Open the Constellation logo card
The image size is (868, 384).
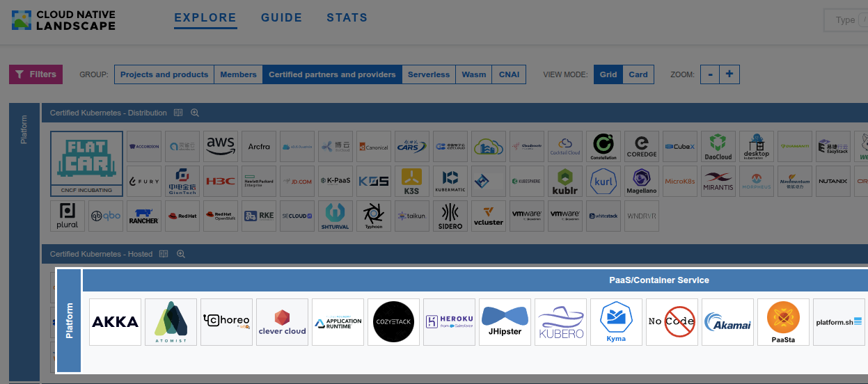(603, 147)
